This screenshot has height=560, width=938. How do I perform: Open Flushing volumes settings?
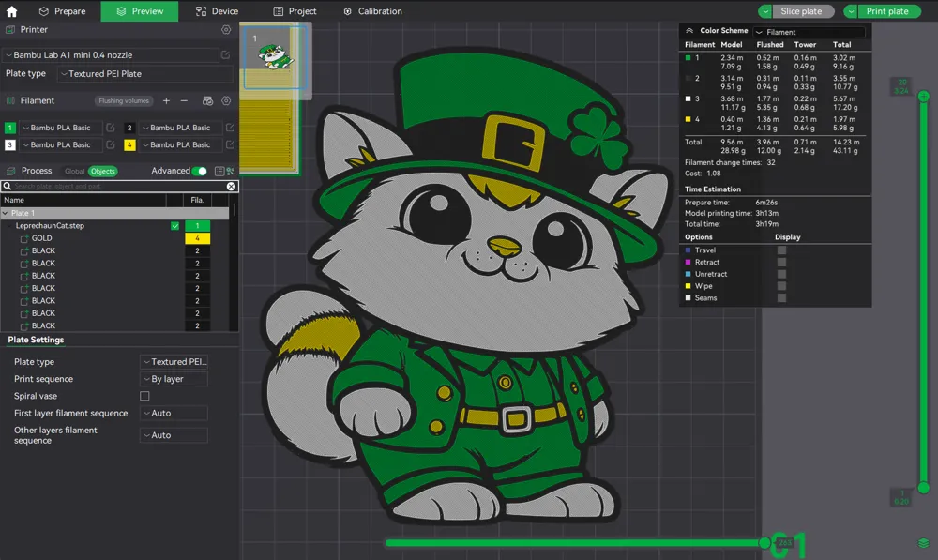[x=124, y=100]
